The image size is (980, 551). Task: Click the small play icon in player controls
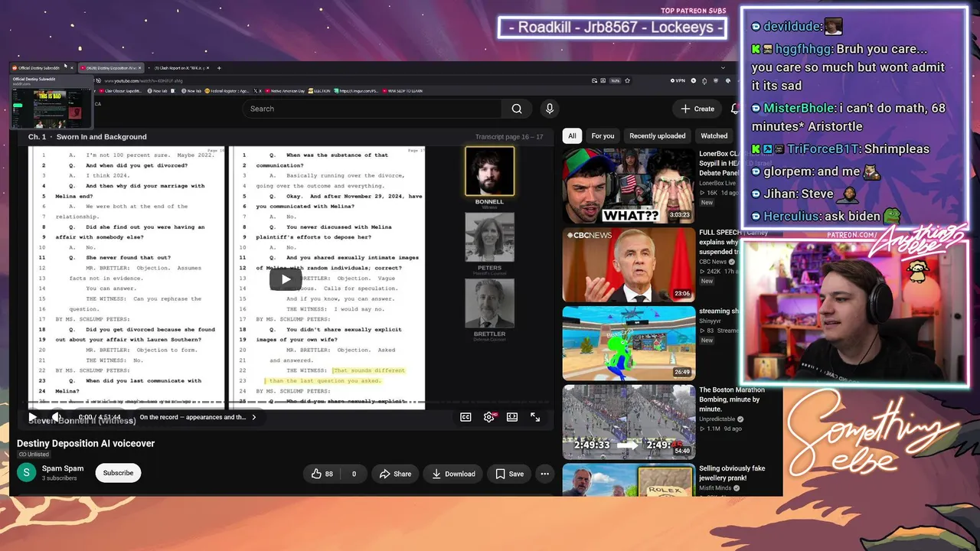pyautogui.click(x=32, y=417)
